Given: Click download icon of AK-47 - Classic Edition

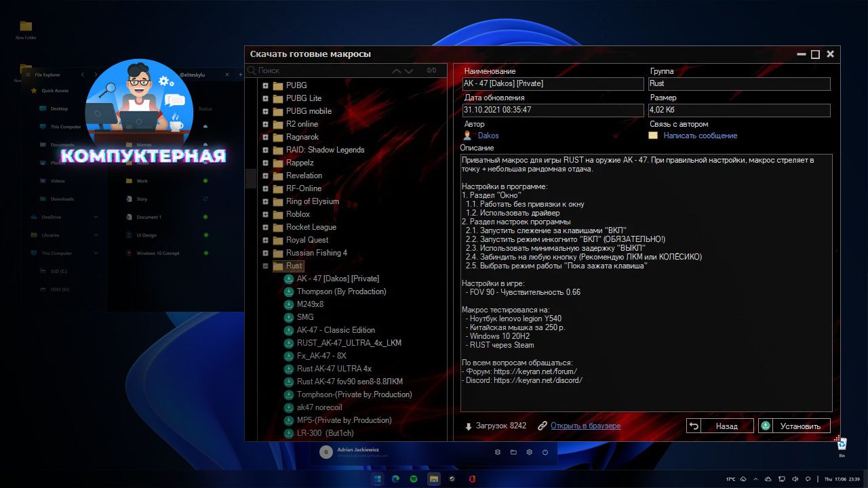Looking at the screenshot, I should 289,330.
